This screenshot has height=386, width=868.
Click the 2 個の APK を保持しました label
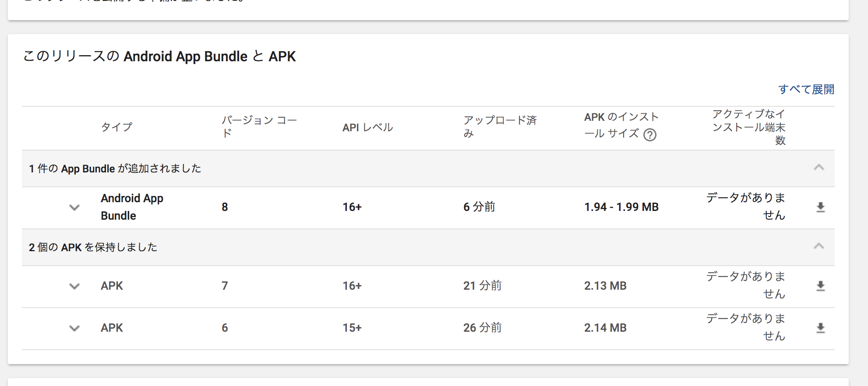93,247
